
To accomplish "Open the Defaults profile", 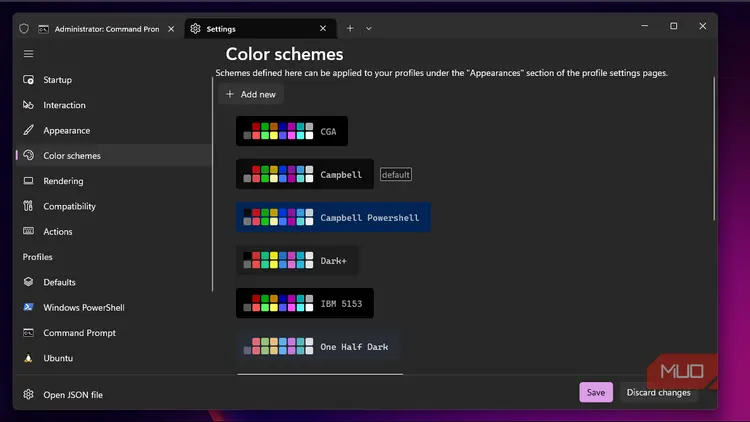I will 114,282.
